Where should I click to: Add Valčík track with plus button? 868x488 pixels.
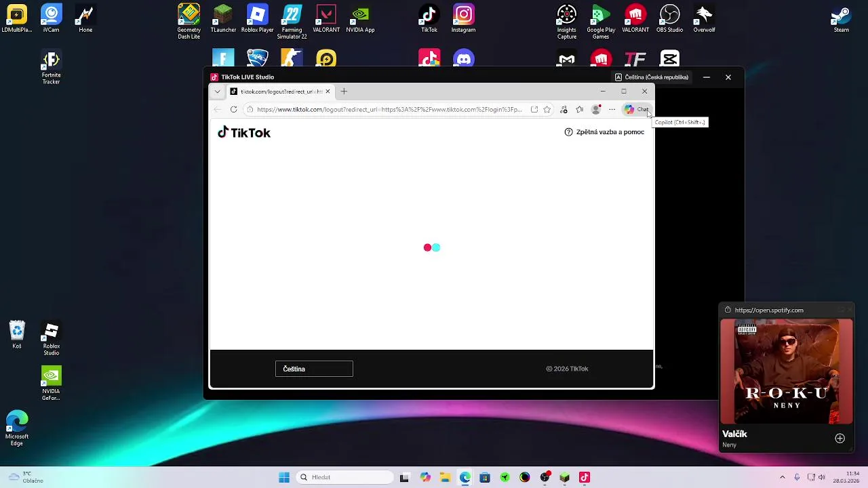pos(840,439)
